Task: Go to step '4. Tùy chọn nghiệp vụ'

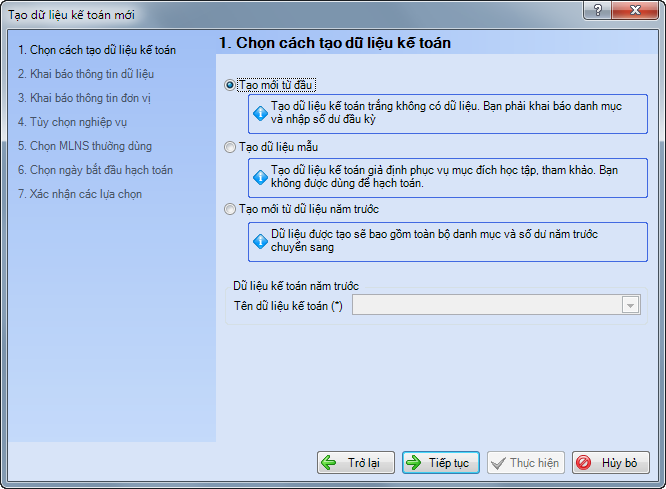Action: 72,122
